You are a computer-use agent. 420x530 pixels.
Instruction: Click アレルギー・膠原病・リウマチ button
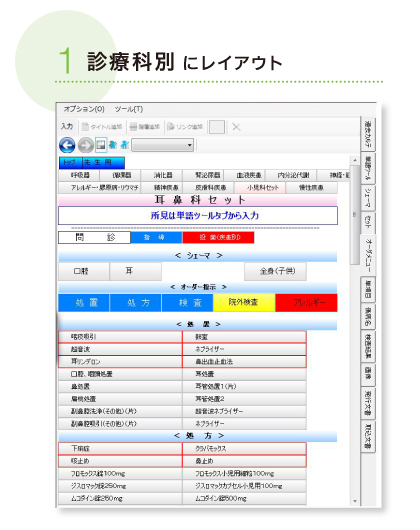[x=100, y=188]
